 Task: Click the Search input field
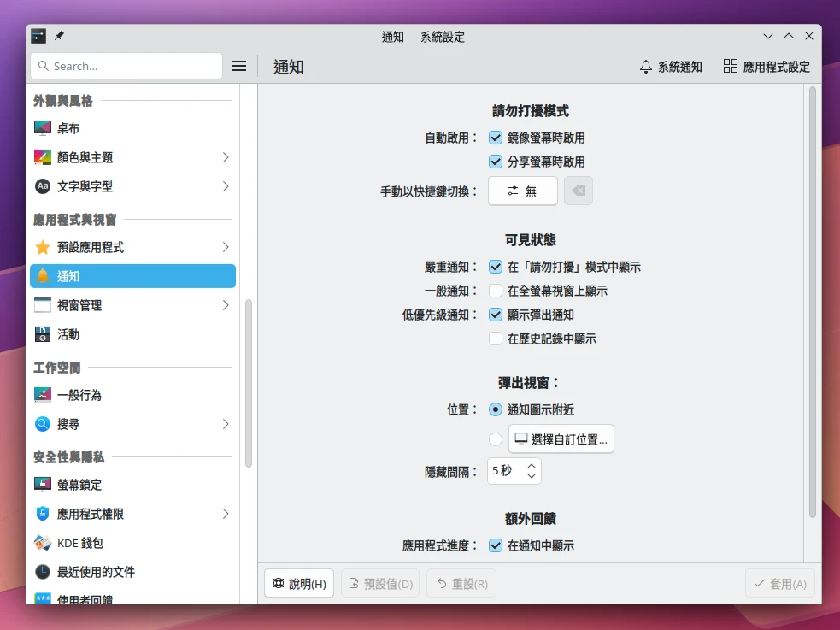126,66
